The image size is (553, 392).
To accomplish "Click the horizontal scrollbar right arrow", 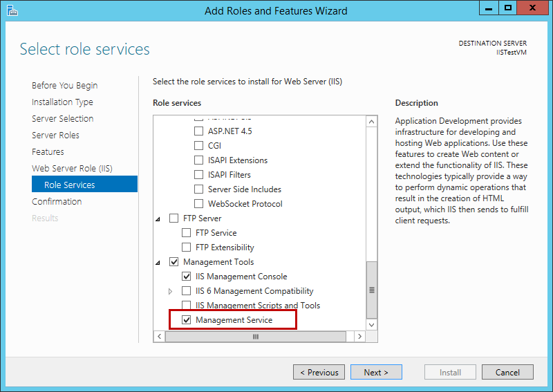I will [x=359, y=337].
